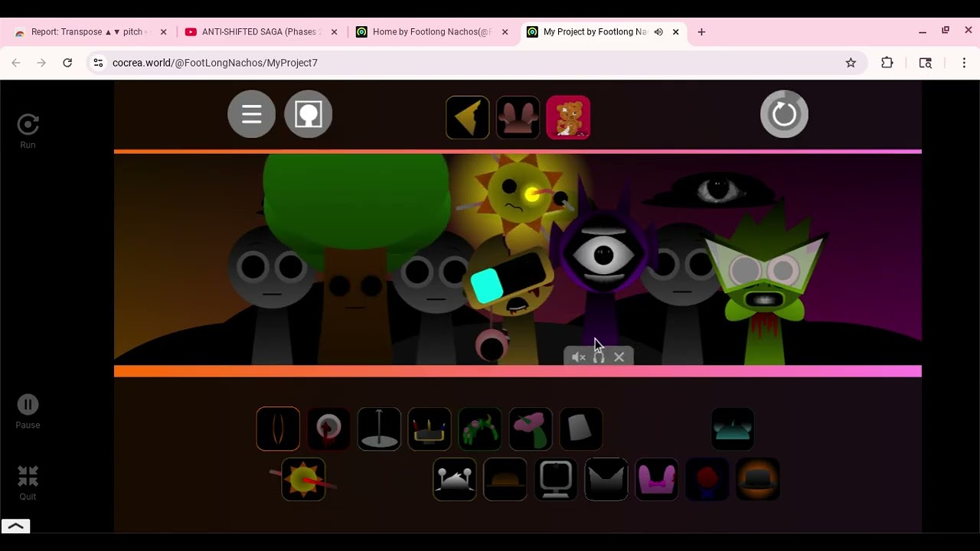The height and width of the screenshot is (551, 980).
Task: Pick the black top hat orange glow icon
Action: (x=758, y=479)
